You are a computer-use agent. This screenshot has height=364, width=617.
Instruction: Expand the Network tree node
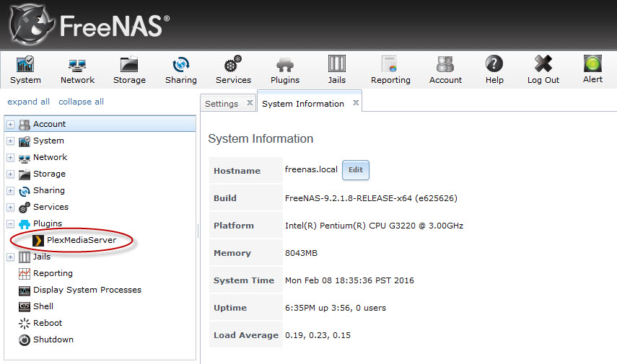pos(11,158)
